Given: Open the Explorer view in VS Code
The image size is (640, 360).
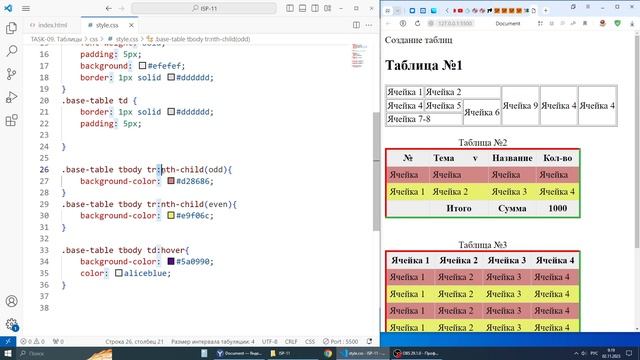Looking at the screenshot, I should pos(11,28).
